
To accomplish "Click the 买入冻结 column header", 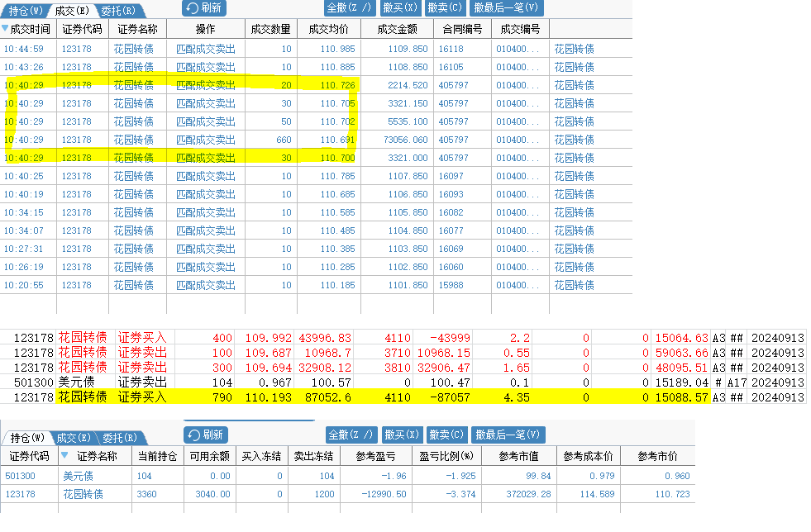I will [262, 456].
